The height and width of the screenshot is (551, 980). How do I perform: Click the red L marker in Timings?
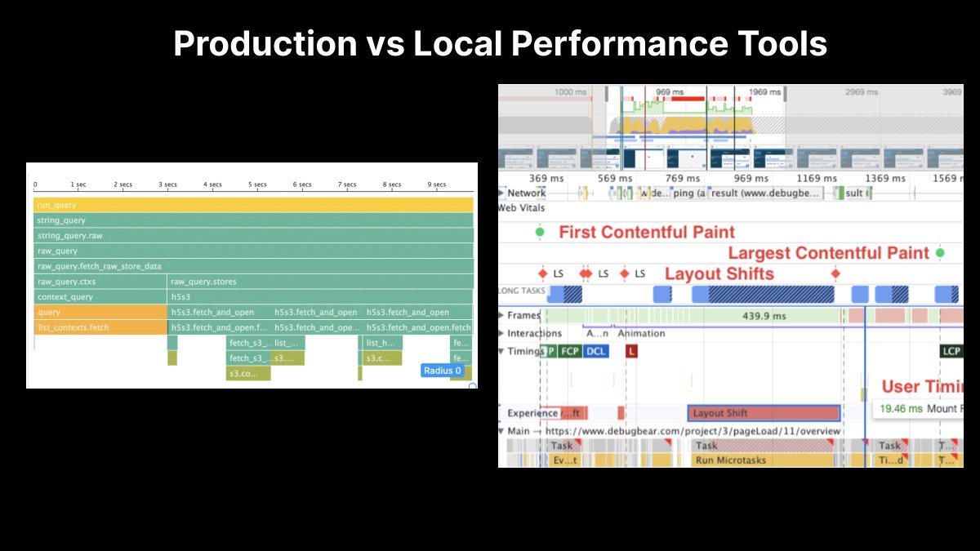[x=631, y=350]
